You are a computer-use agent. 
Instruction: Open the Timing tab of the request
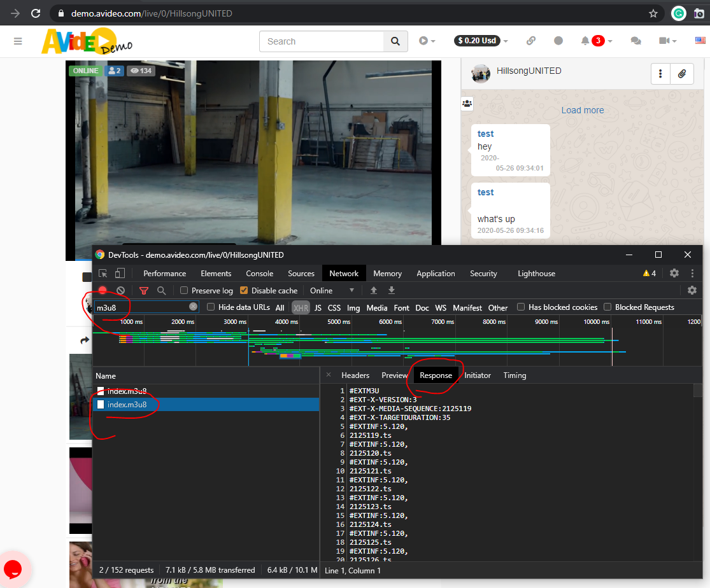(x=515, y=375)
